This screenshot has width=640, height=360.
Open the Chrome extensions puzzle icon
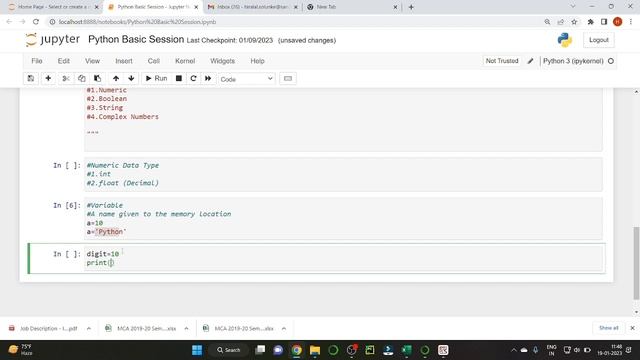tap(590, 22)
